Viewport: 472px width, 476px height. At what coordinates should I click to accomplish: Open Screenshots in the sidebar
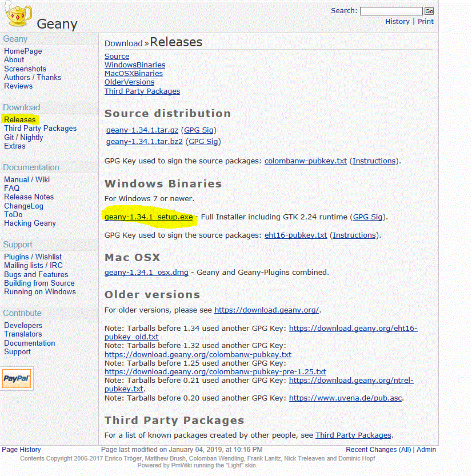[x=25, y=69]
